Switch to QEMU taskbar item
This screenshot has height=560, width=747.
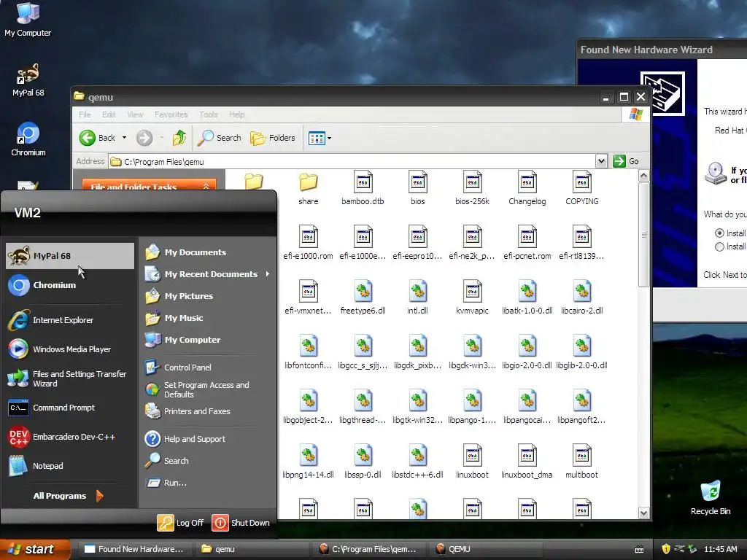click(485, 549)
